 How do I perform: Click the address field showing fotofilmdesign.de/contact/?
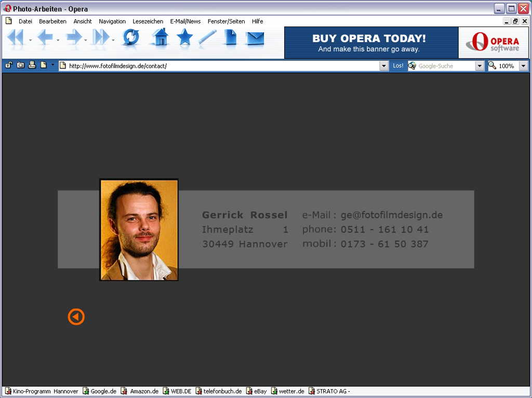tap(219, 66)
